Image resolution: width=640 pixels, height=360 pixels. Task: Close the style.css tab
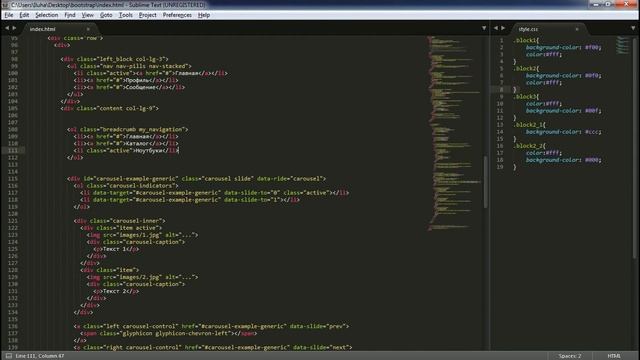[x=577, y=29]
